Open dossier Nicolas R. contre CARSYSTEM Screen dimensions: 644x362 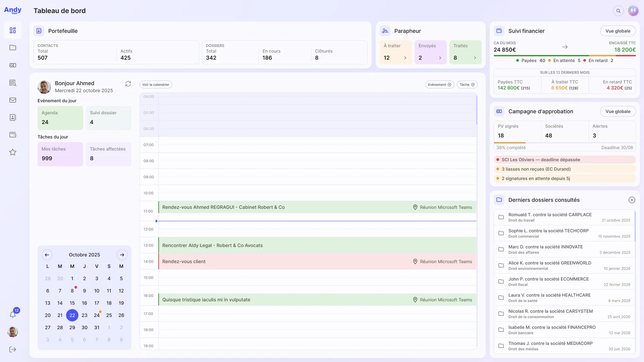pos(564,314)
